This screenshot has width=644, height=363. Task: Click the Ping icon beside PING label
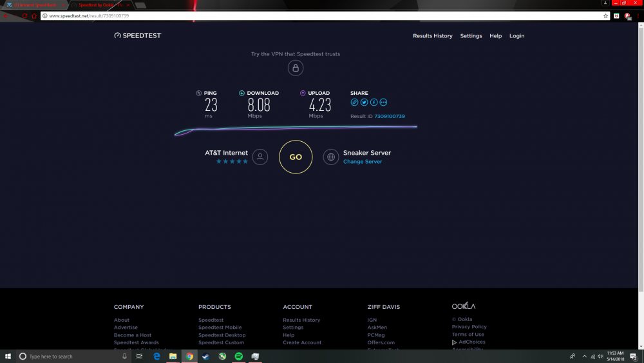199,93
